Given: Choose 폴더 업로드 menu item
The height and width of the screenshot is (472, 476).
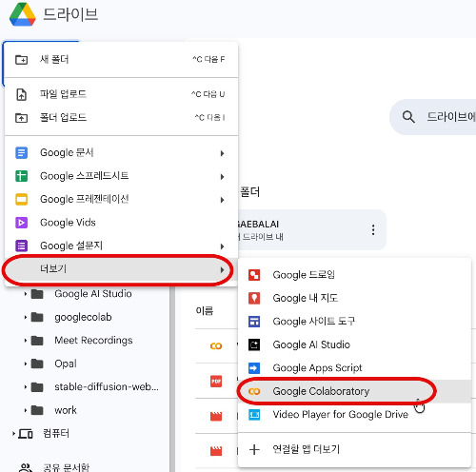Looking at the screenshot, I should [x=121, y=118].
